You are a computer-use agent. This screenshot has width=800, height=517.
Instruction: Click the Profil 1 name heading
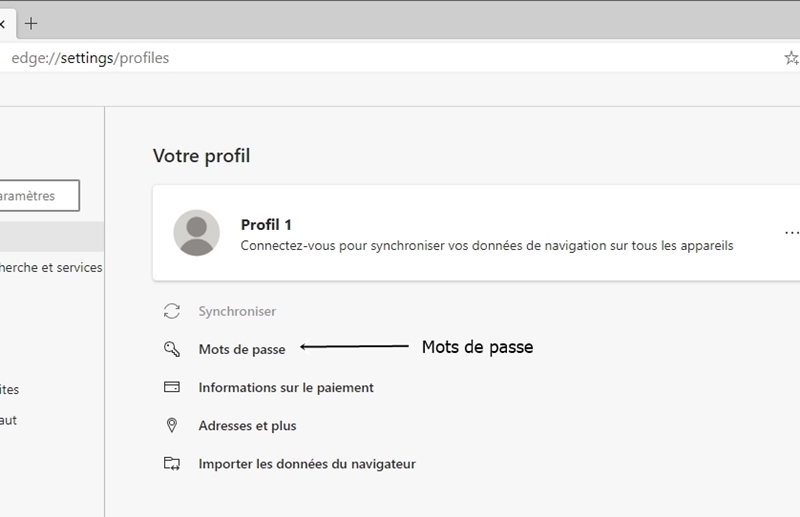[266, 225]
